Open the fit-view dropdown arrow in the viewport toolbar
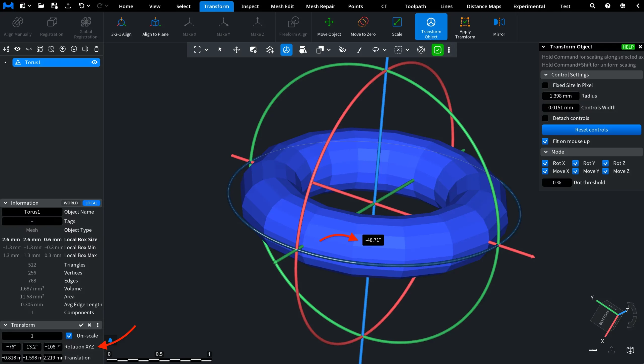644x364 pixels. point(206,50)
